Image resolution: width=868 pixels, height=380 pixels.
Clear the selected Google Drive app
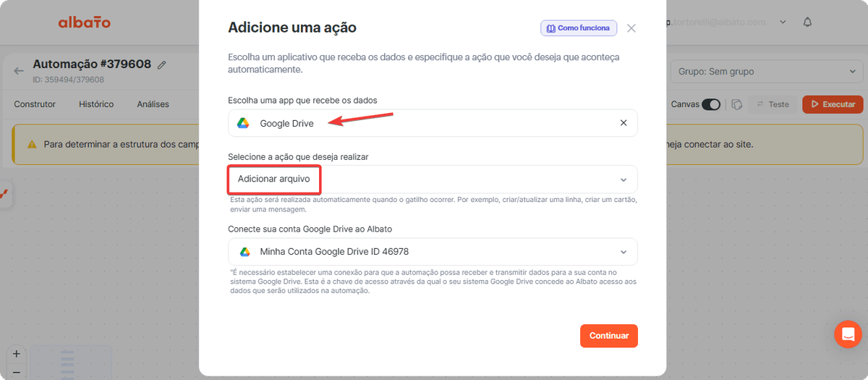624,123
